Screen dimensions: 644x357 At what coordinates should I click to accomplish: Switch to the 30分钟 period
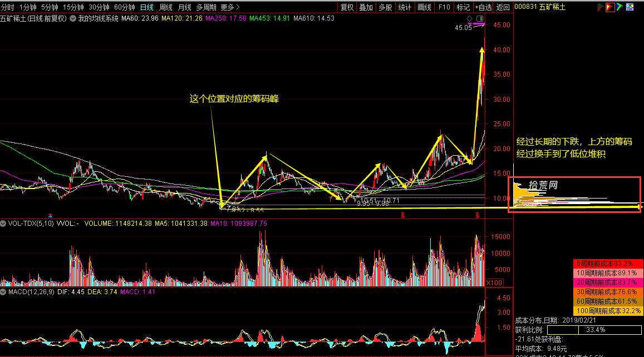coord(99,7)
